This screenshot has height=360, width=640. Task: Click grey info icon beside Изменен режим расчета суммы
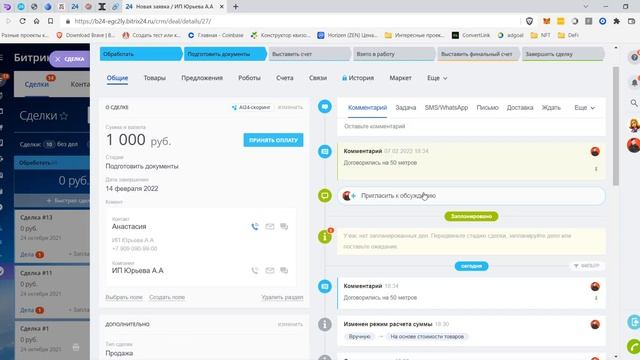click(325, 324)
